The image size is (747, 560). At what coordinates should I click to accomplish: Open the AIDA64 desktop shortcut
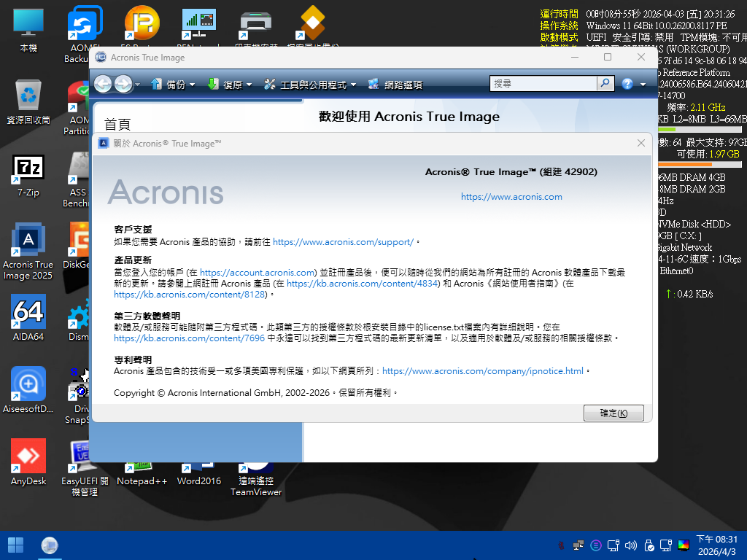click(x=28, y=312)
